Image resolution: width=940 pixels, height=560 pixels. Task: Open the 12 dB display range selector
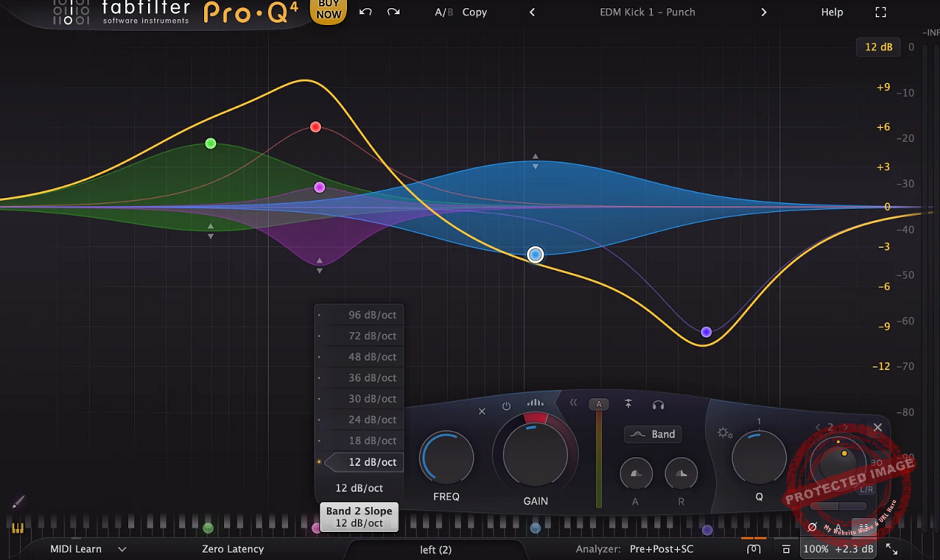878,47
